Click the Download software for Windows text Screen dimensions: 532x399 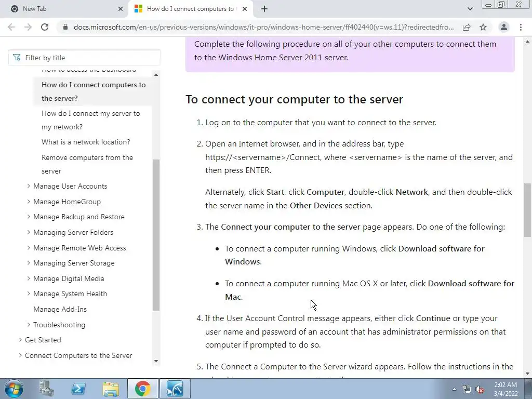[354, 255]
